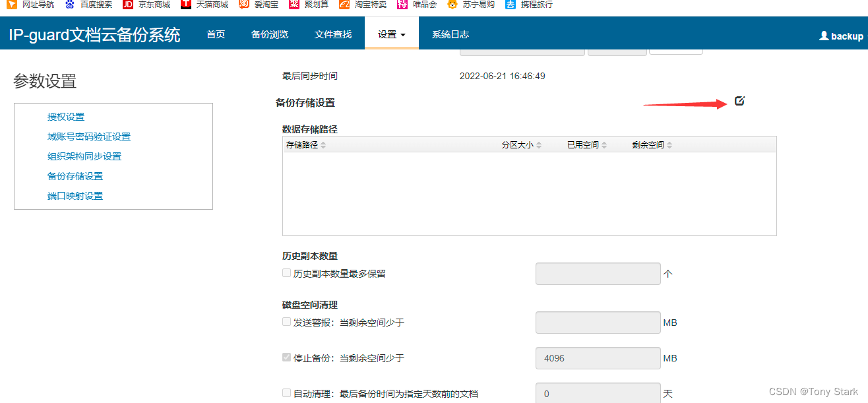Sort by 分区大小 column arrows
The image size is (868, 403).
pos(539,145)
